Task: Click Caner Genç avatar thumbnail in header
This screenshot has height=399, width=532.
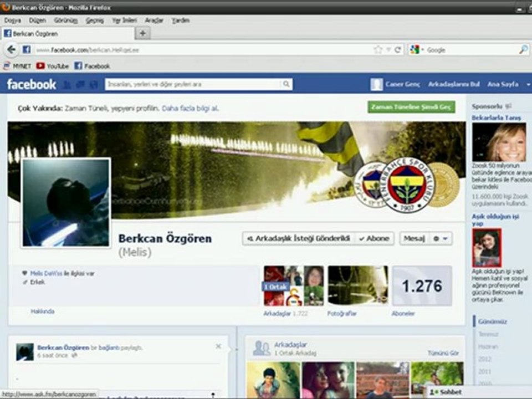Action: tap(377, 84)
